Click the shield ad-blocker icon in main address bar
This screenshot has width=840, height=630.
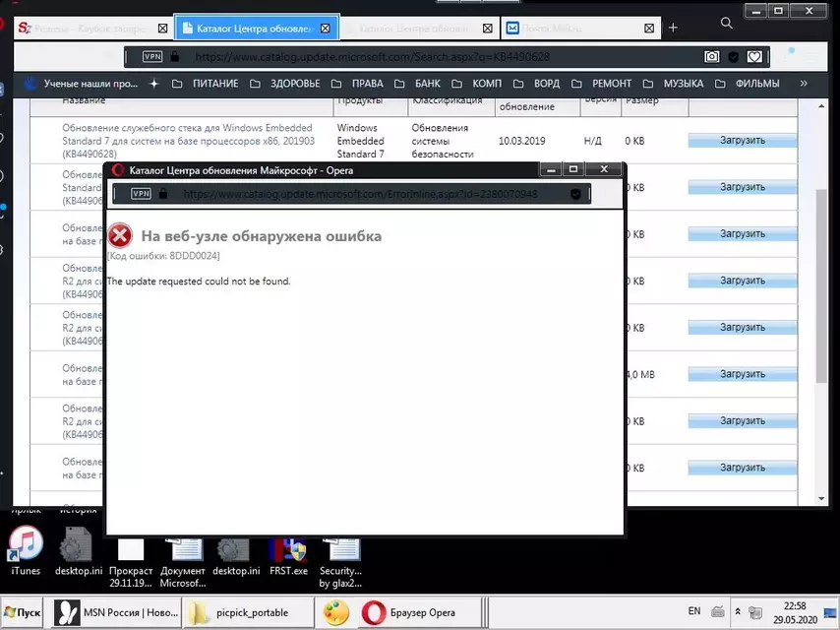734,57
